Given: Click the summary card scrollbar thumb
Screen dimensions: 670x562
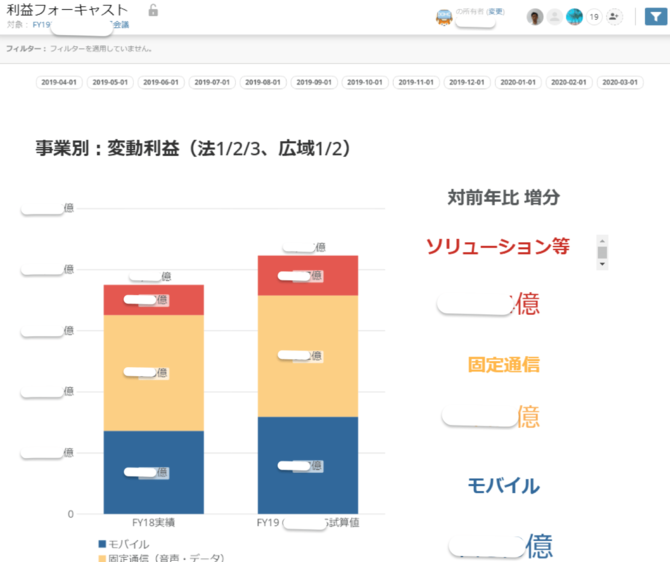Looking at the screenshot, I should 602,253.
